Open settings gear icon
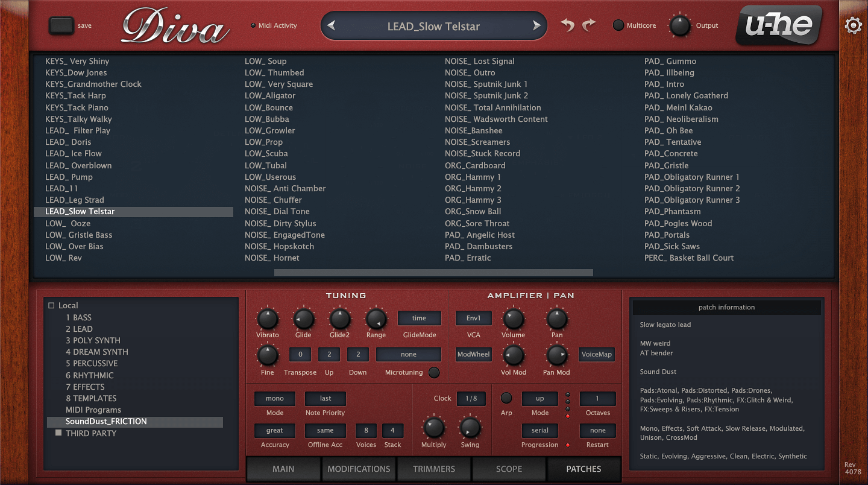Screen dimensions: 868x485 click(x=853, y=25)
